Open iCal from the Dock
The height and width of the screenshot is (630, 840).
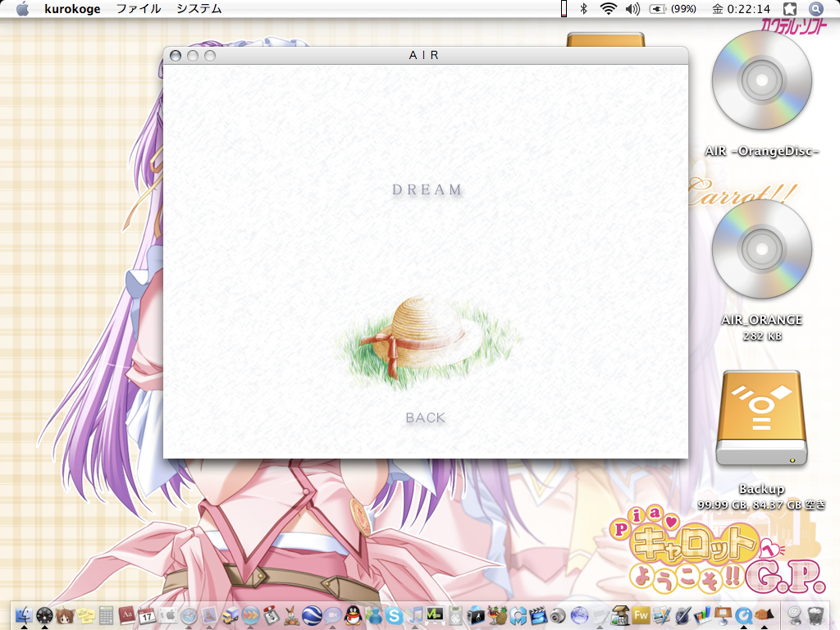point(147,615)
